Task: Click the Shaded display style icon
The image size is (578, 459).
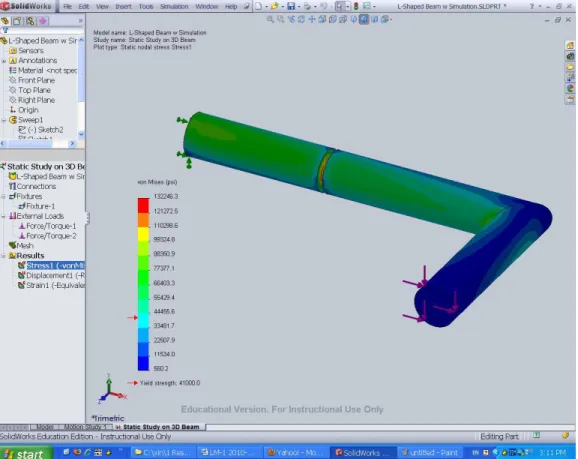Action: point(364,20)
